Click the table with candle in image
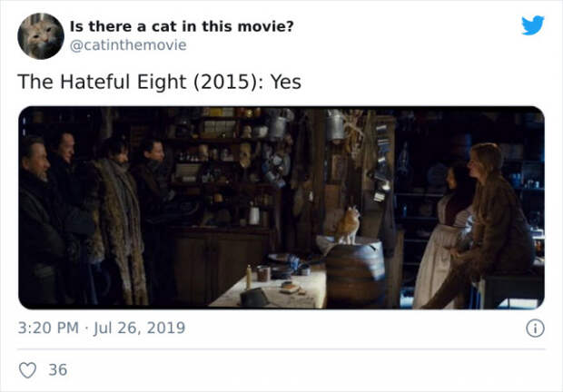Screen dimensions: 563x392 pos(273,287)
